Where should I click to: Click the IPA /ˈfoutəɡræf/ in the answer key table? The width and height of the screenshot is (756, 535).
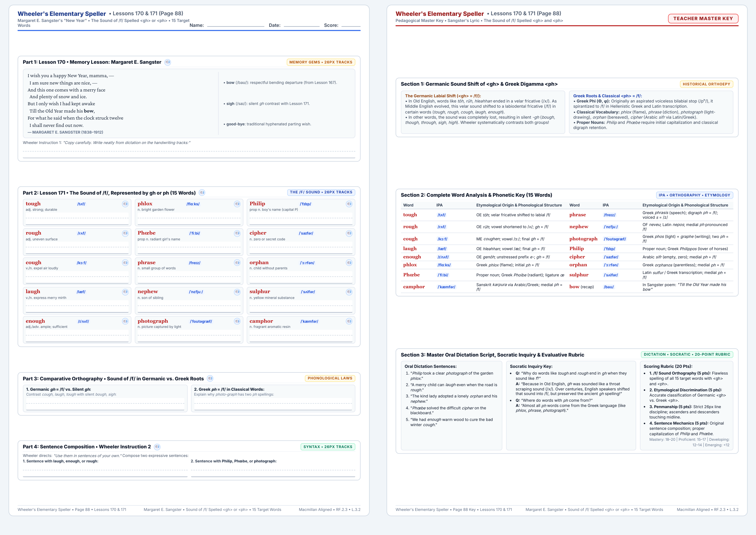point(615,239)
